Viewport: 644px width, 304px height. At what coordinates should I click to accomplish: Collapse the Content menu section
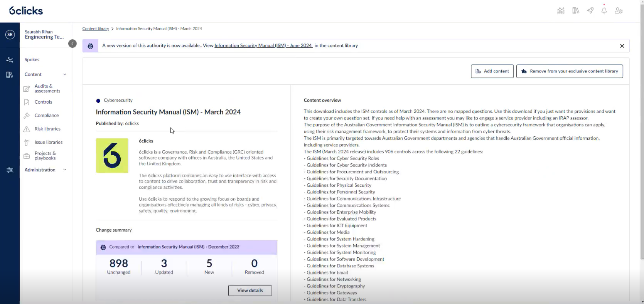(64, 74)
